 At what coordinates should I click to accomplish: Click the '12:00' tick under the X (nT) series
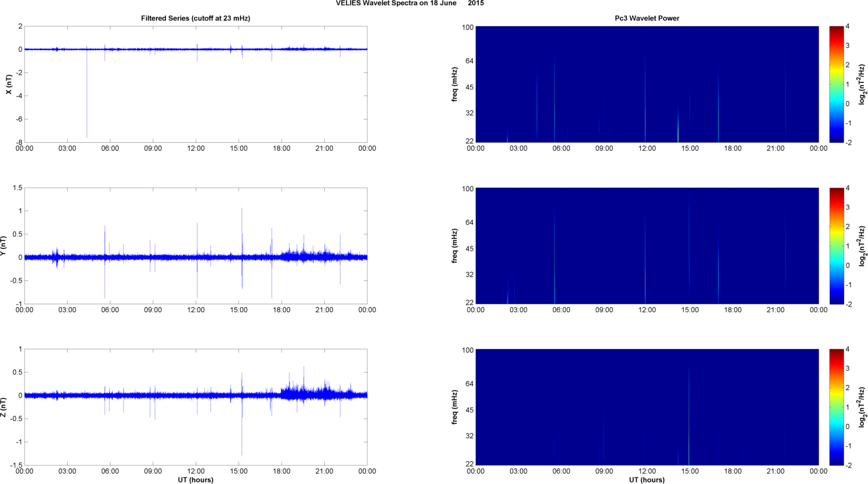point(196,148)
